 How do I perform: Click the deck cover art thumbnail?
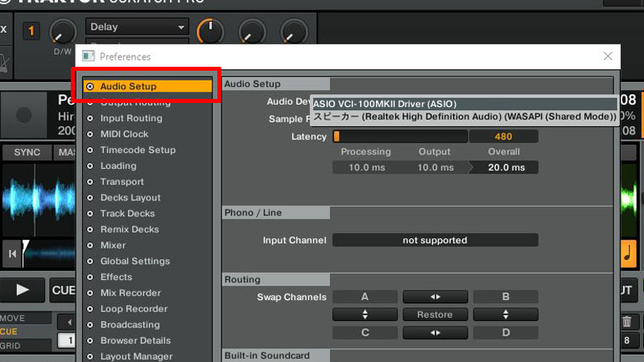pos(23,115)
